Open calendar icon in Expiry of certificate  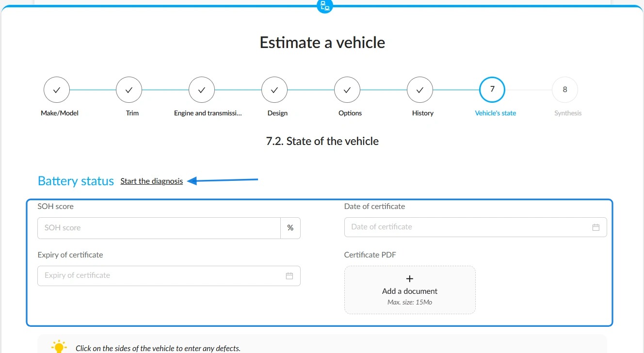pos(290,276)
